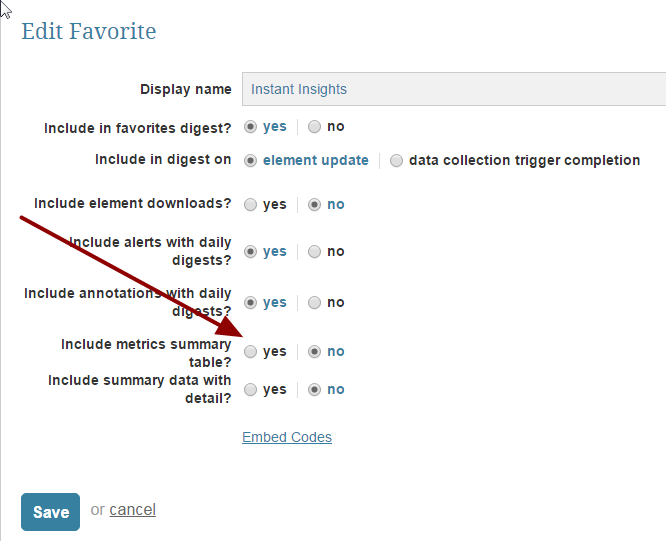Select yes for metrics summary table

[251, 352]
